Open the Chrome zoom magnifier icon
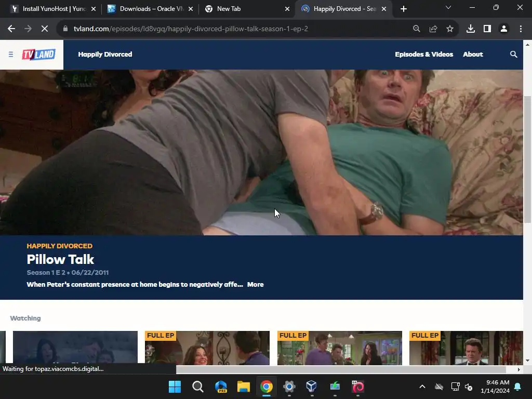 click(x=416, y=29)
